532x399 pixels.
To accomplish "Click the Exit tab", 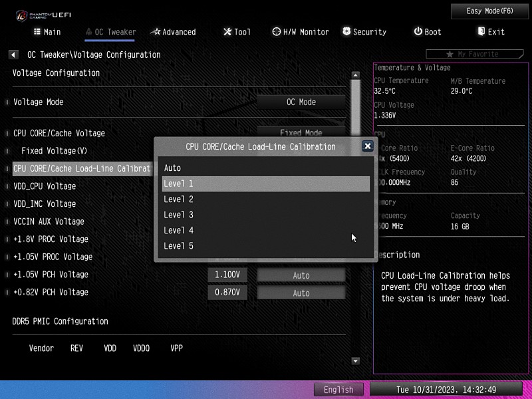I will tap(491, 32).
